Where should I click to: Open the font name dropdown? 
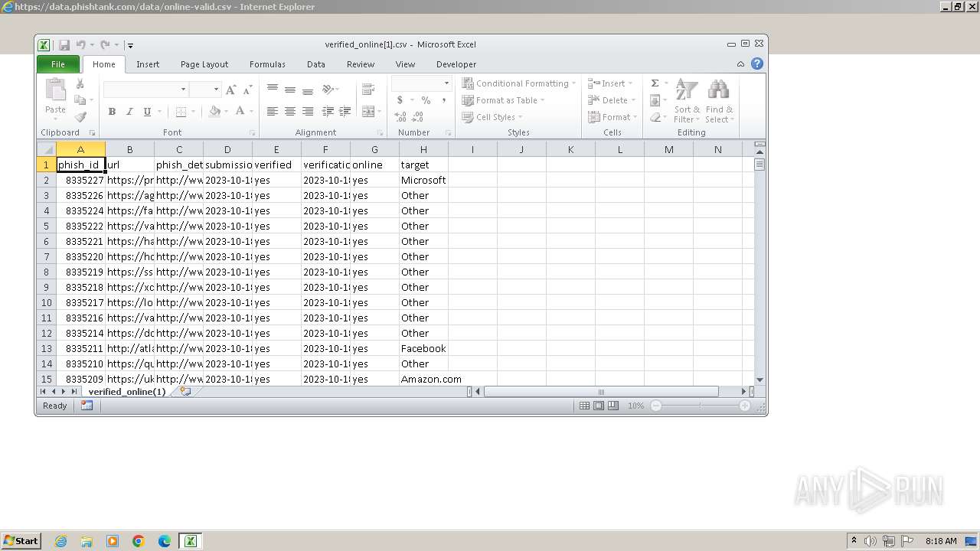tap(183, 90)
